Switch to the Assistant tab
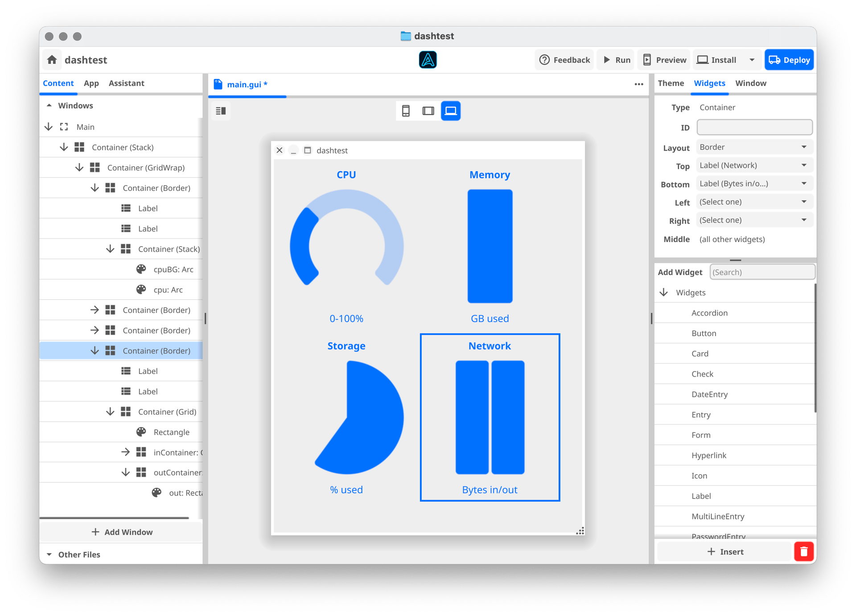 126,83
